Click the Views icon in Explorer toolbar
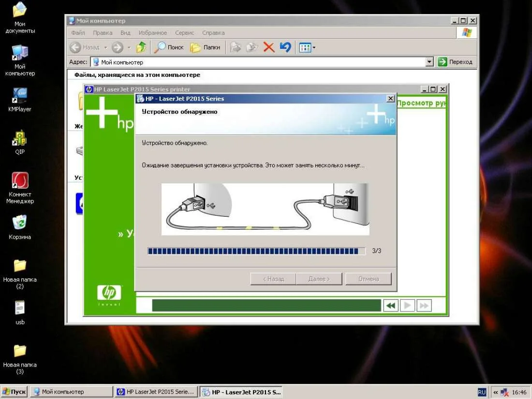This screenshot has height=399, width=532. pyautogui.click(x=305, y=47)
